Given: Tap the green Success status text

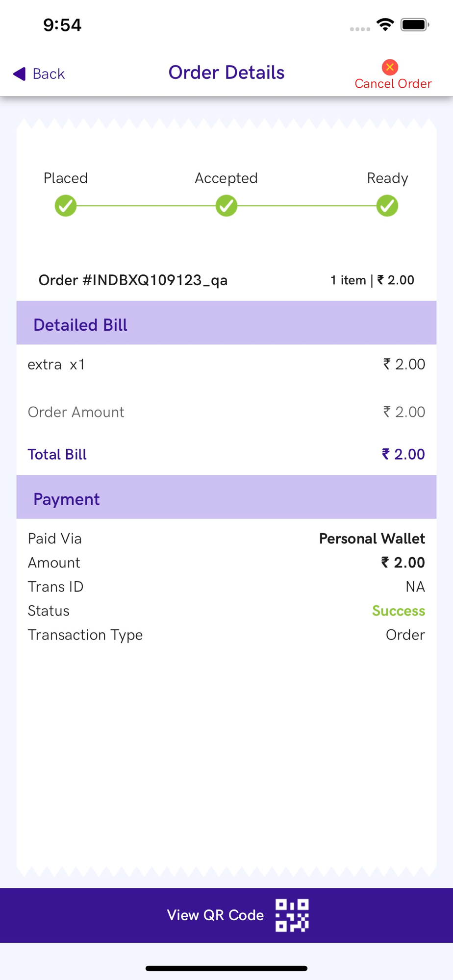Looking at the screenshot, I should [398, 611].
